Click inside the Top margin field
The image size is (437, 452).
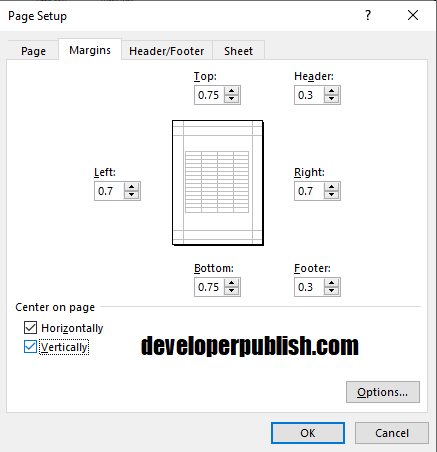[x=210, y=95]
